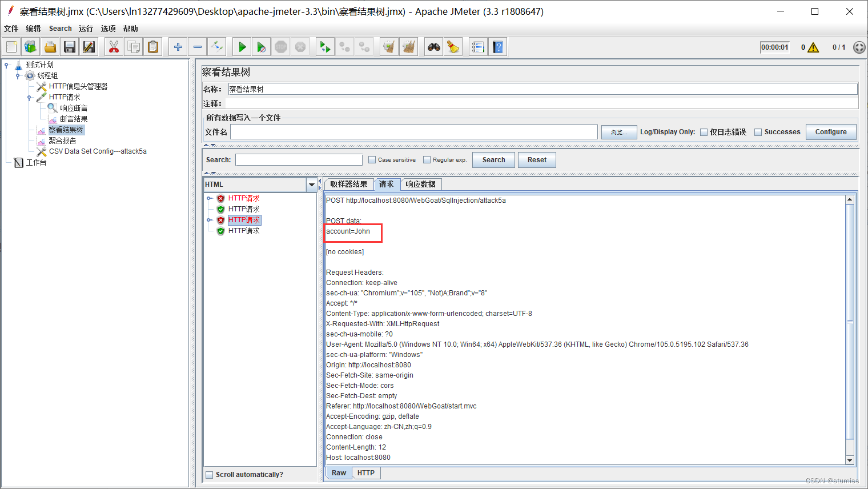Click the scrollbar up arrow in request pane
The image size is (868, 489).
click(850, 200)
